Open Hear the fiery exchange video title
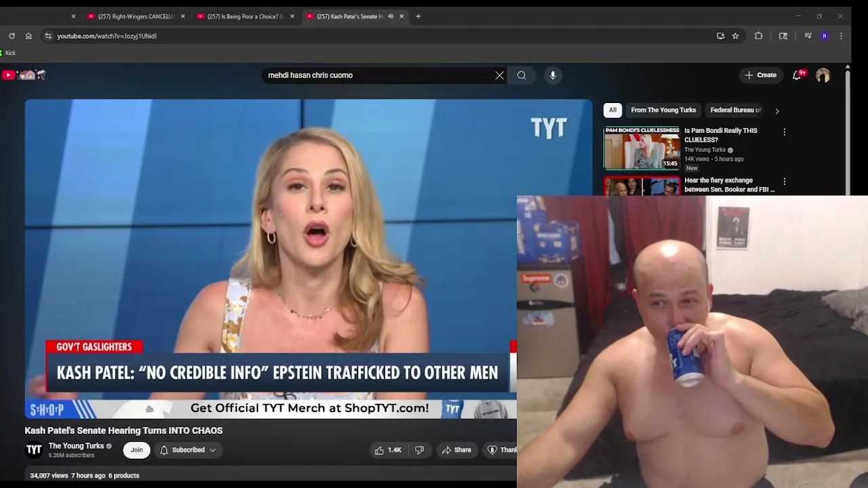This screenshot has width=868, height=488. click(x=729, y=184)
